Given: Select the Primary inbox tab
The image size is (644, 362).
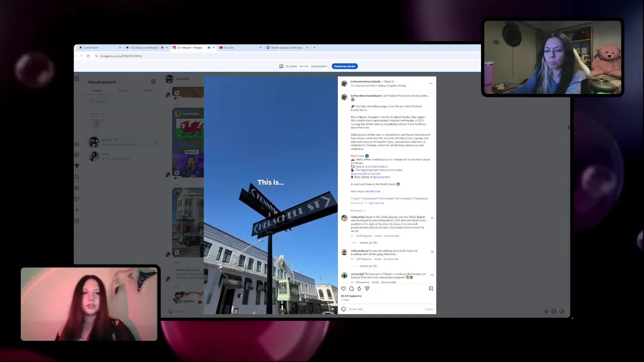Looking at the screenshot, I should 97,90.
